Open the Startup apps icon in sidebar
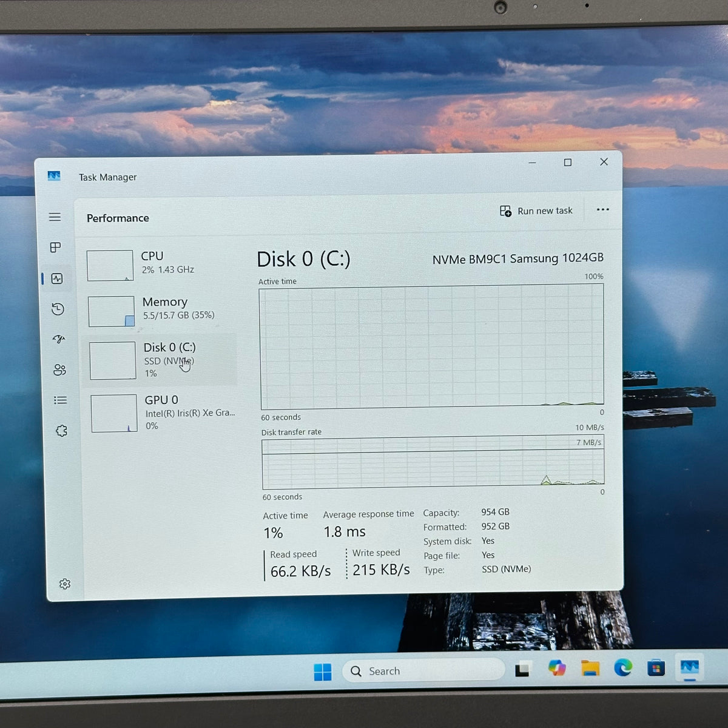This screenshot has height=728, width=728. click(59, 339)
